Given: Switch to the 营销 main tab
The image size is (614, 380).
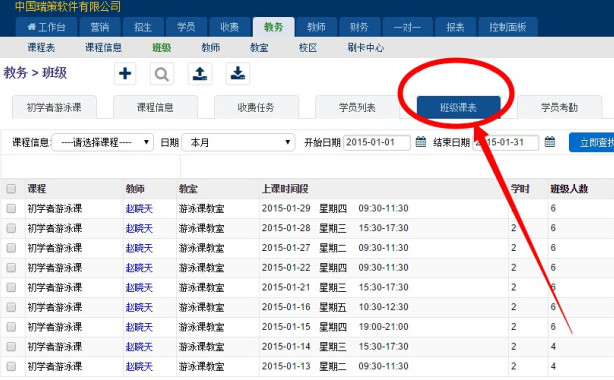Looking at the screenshot, I should pyautogui.click(x=99, y=27).
